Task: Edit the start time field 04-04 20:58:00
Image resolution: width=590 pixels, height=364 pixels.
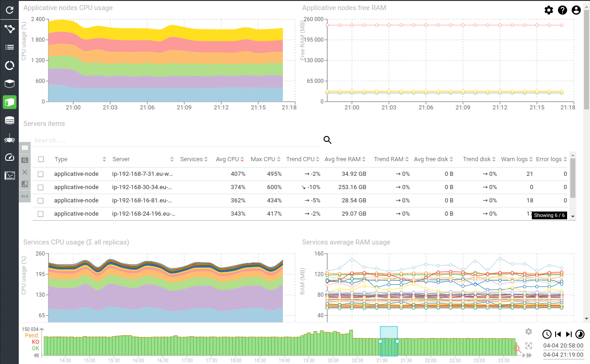Action: (563, 346)
